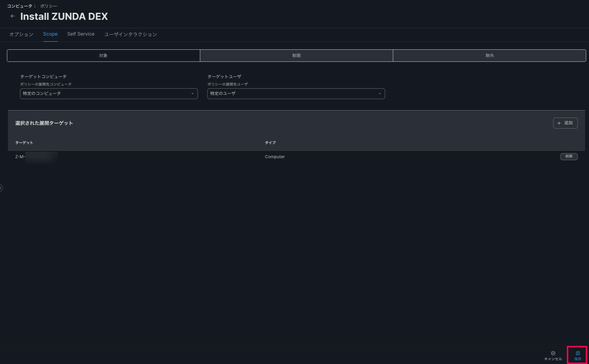Open the ターゲットユーザ dropdown

(x=296, y=94)
